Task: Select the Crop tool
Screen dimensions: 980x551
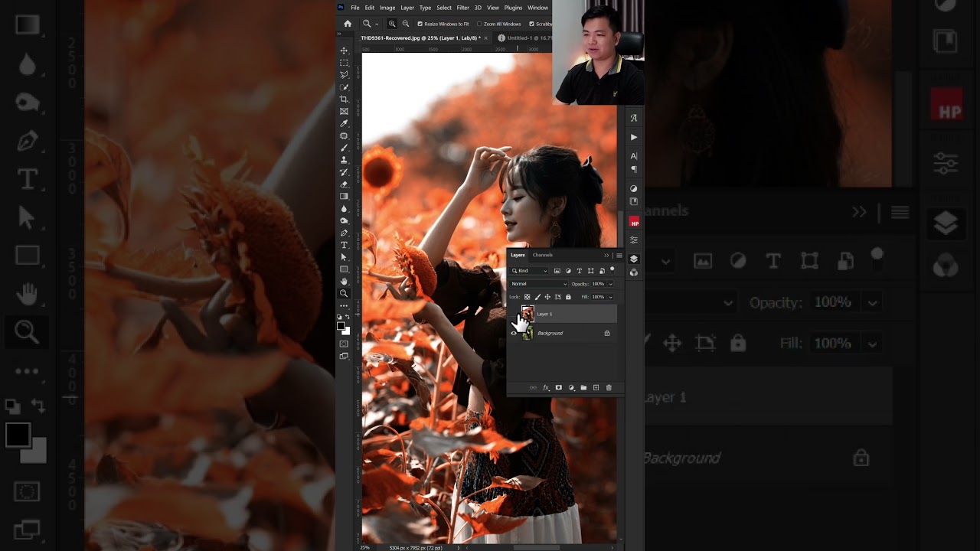Action: [x=344, y=99]
